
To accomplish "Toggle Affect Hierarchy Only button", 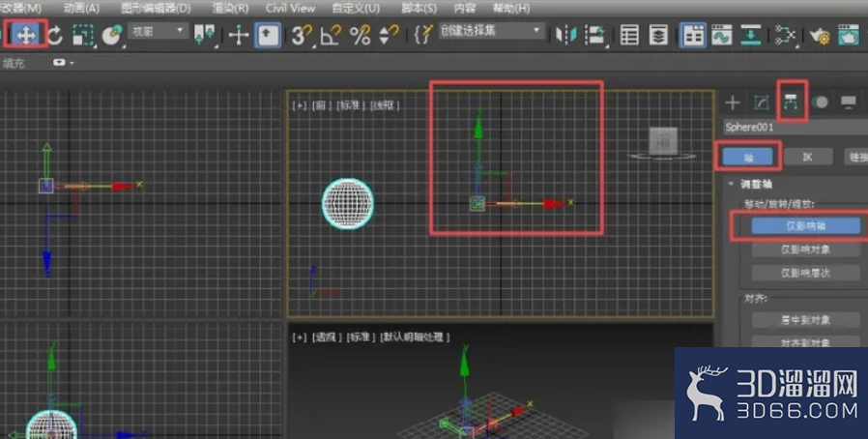I will 805,273.
